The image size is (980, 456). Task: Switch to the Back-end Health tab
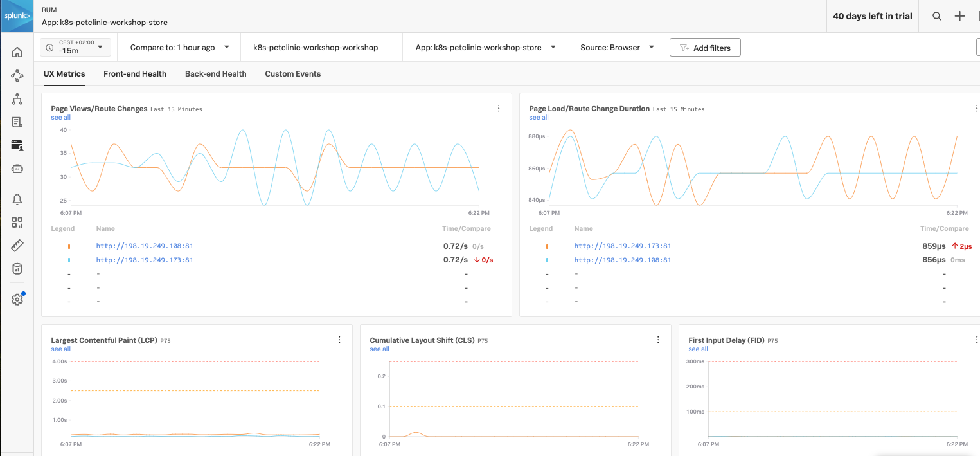[216, 74]
